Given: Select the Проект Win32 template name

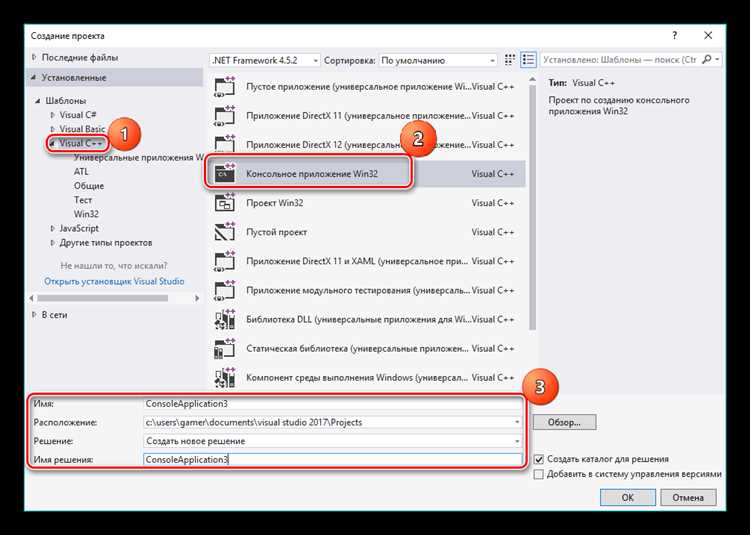Looking at the screenshot, I should tap(275, 203).
